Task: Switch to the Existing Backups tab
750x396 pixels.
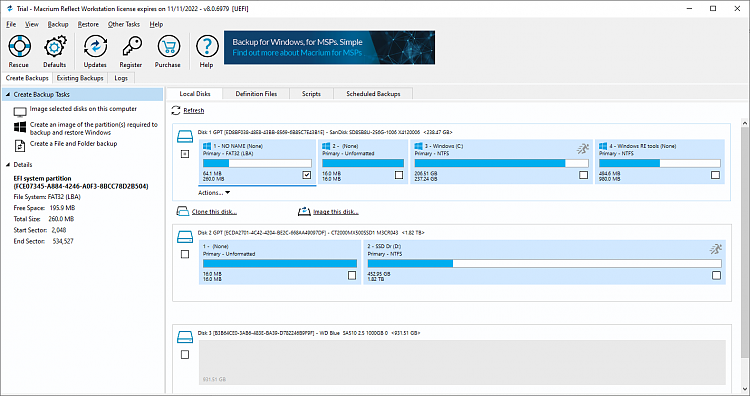Action: (80, 78)
